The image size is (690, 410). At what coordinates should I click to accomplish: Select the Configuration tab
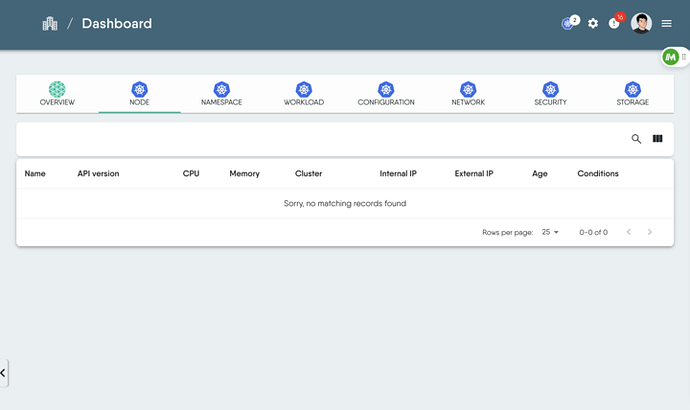(386, 94)
